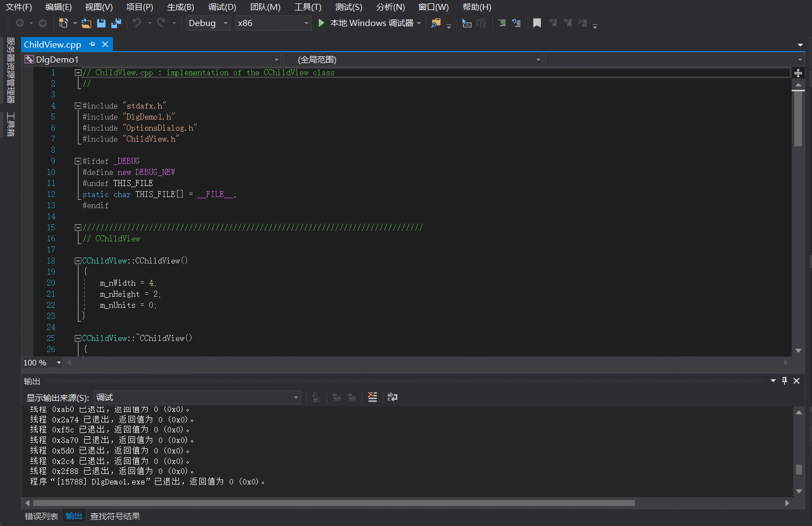Click the 工具箱 side panel button

11,125
